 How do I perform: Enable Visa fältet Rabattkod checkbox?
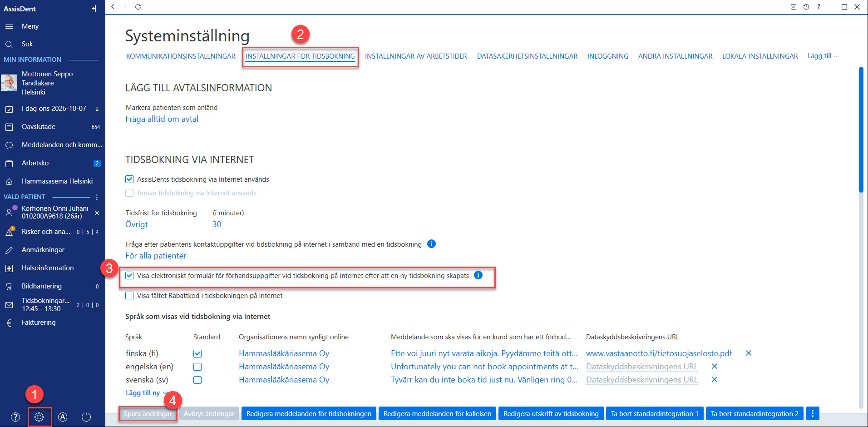pyautogui.click(x=129, y=296)
